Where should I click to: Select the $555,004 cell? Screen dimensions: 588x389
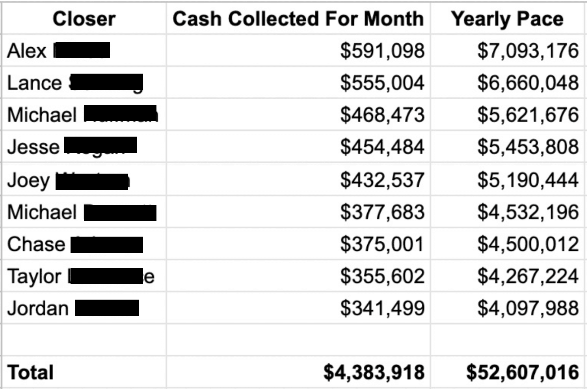point(382,83)
